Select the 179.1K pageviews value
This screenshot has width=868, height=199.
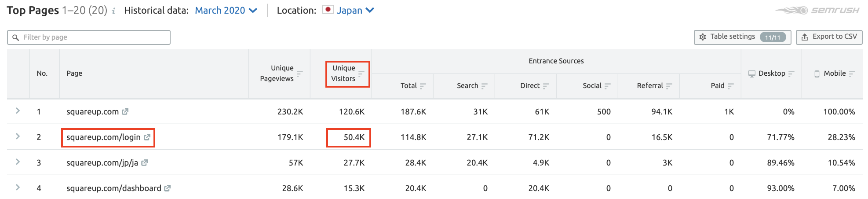pyautogui.click(x=290, y=137)
